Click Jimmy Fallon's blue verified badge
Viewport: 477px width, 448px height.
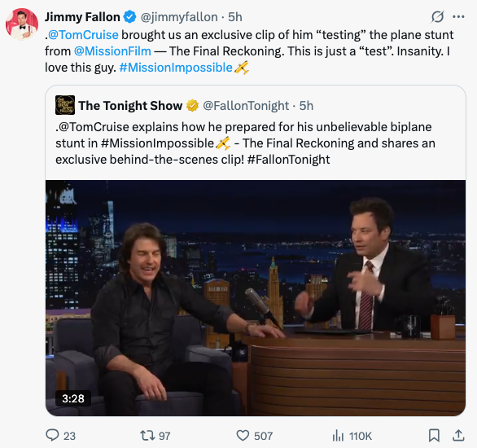click(130, 17)
